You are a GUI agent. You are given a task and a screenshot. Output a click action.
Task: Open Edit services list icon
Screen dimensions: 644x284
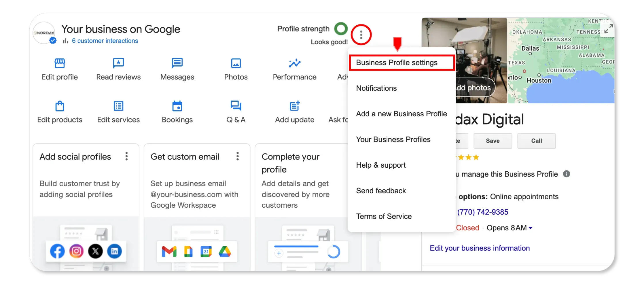tap(118, 106)
